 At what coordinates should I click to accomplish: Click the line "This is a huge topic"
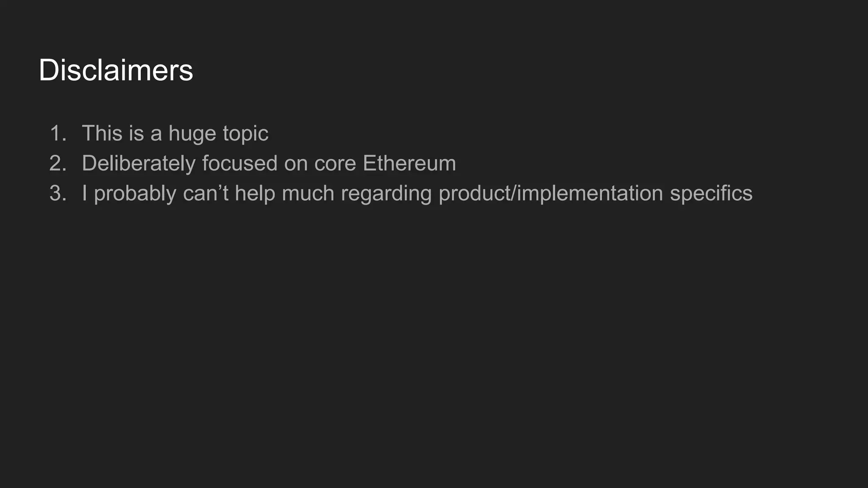pos(175,133)
